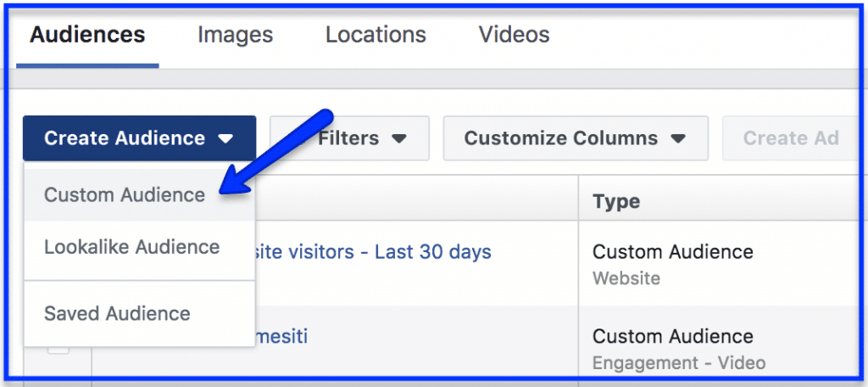
Task: Collapse the Create Audience dropdown arrow
Action: (x=225, y=138)
